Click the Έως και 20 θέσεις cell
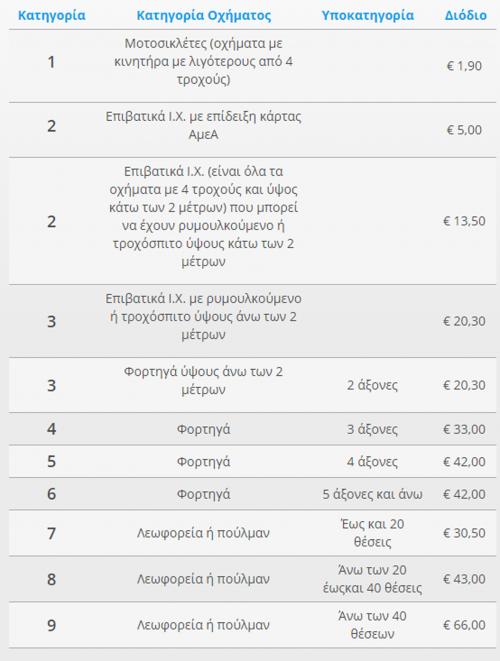This screenshot has width=500, height=661. click(372, 533)
